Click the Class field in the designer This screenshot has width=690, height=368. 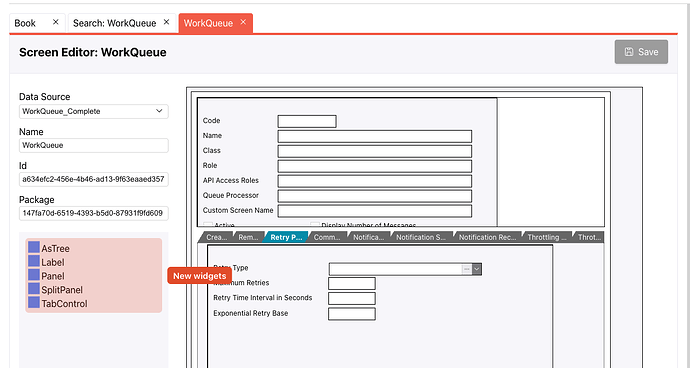coord(375,151)
